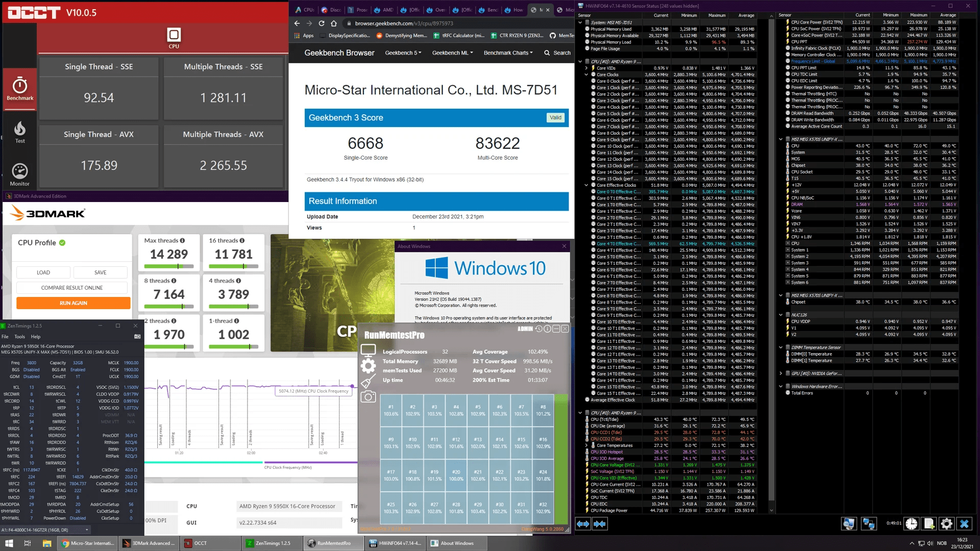Click HWiNFO shrink columns arrows button
The width and height of the screenshot is (980, 551).
pyautogui.click(x=600, y=524)
